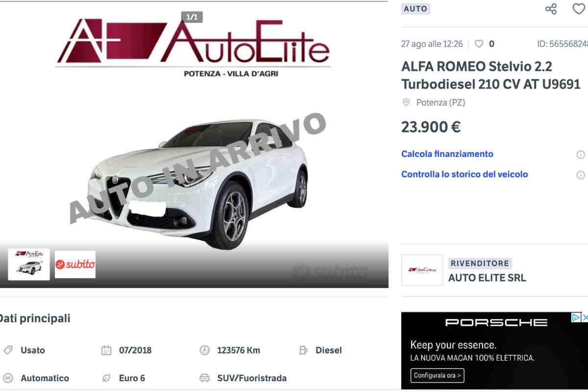This screenshot has width=588, height=392.
Task: Click the 07/2018 calendar icon
Action: (x=106, y=350)
